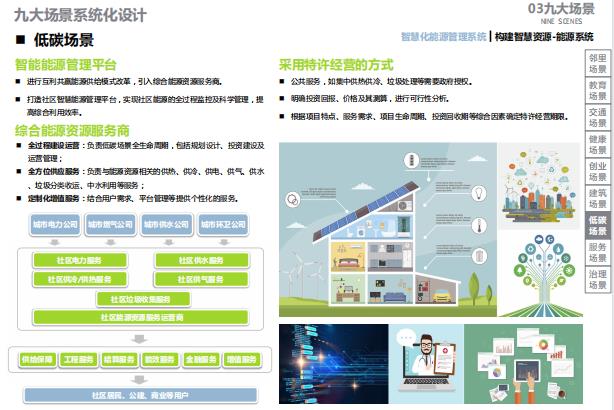Click the round icon above the house roof
The width and height of the screenshot is (614, 410).
pos(411,160)
